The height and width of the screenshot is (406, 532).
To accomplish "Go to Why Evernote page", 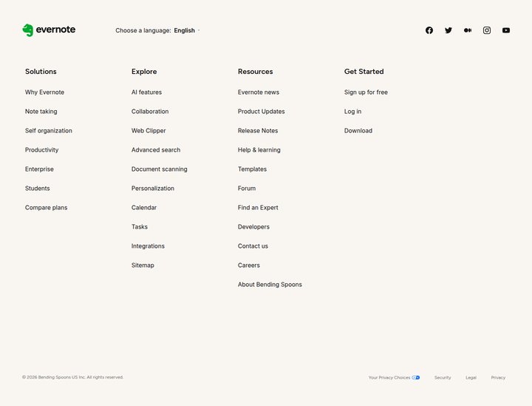I will click(44, 92).
